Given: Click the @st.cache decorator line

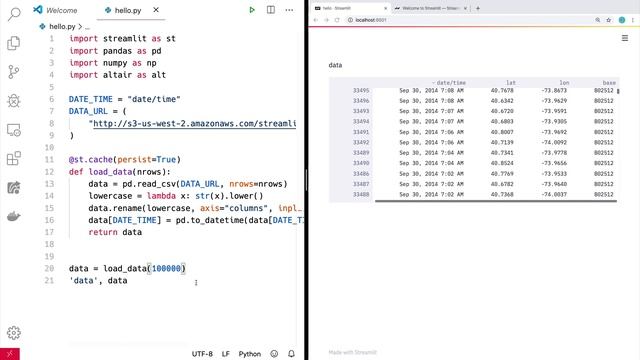Looking at the screenshot, I should pos(125,160).
